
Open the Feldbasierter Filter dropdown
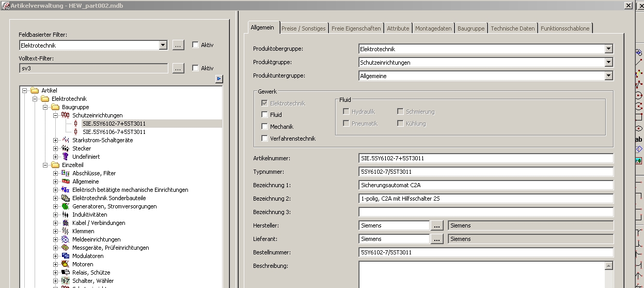163,46
